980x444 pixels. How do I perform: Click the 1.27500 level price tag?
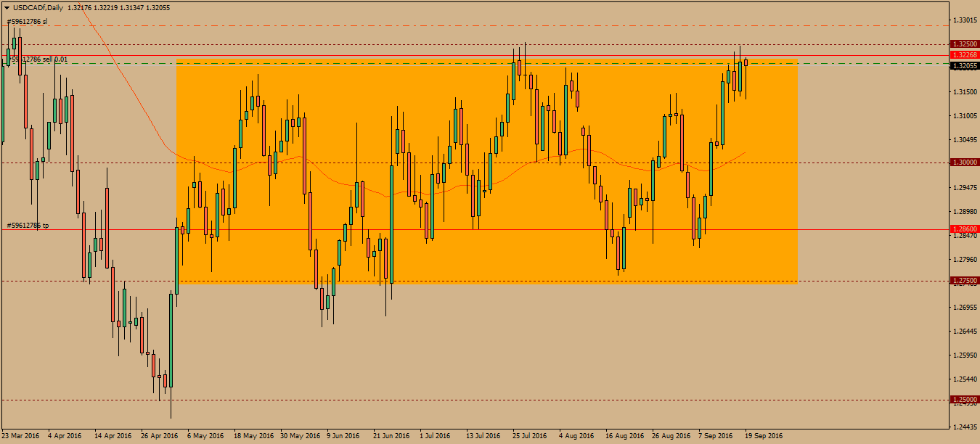click(x=965, y=281)
